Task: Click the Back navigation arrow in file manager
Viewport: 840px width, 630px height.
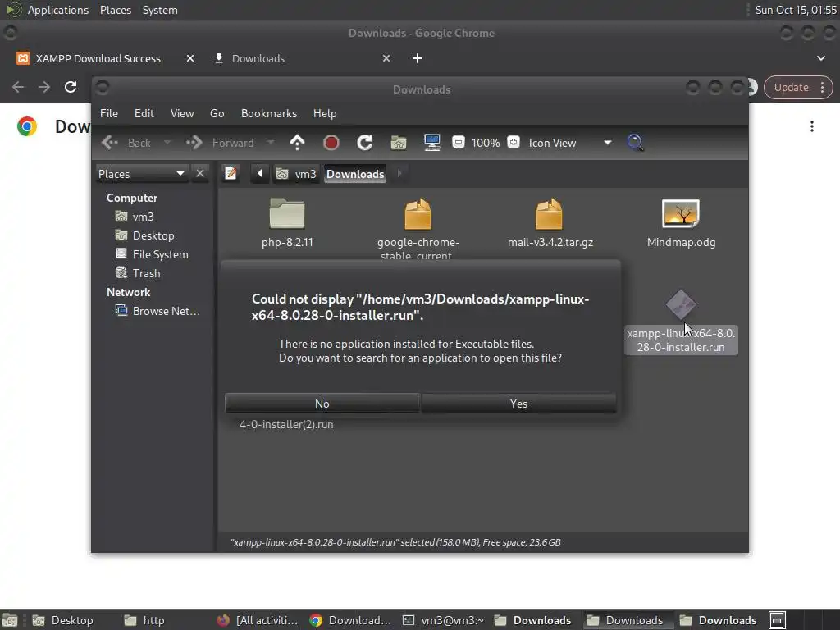Action: [x=127, y=143]
